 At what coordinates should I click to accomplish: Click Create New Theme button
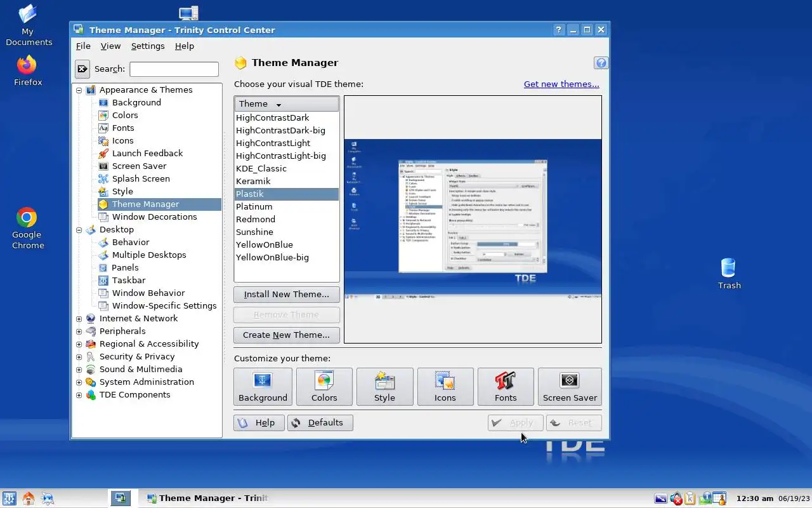pyautogui.click(x=287, y=335)
